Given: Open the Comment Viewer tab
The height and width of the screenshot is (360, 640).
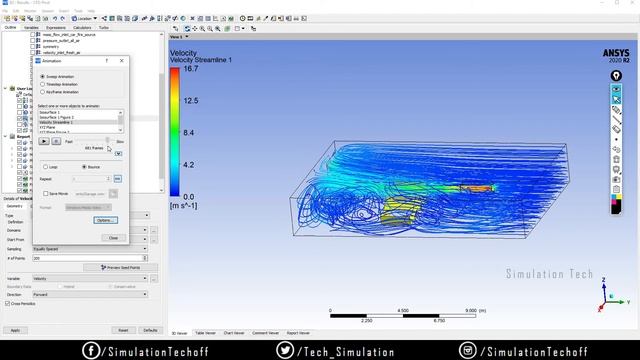Looking at the screenshot, I should click(x=265, y=333).
